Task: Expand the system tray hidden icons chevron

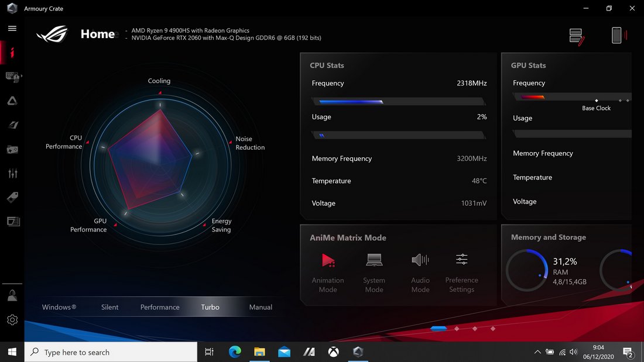Action: point(537,352)
